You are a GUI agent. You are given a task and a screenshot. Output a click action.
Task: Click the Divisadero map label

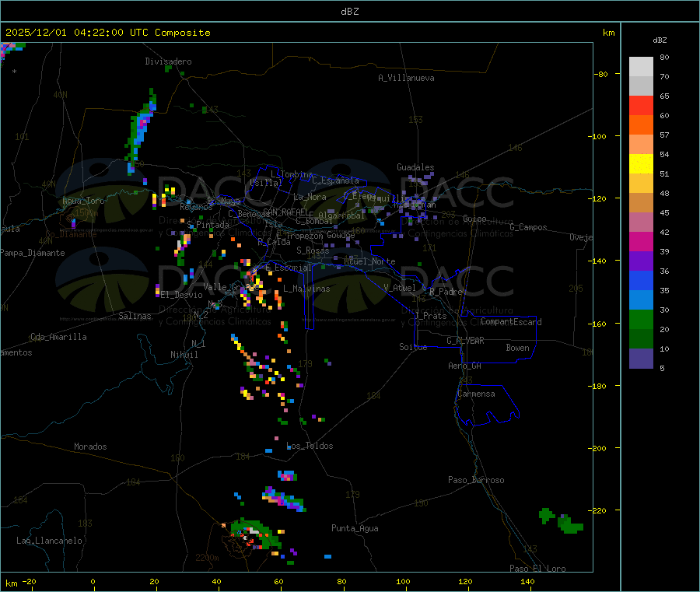coord(168,61)
